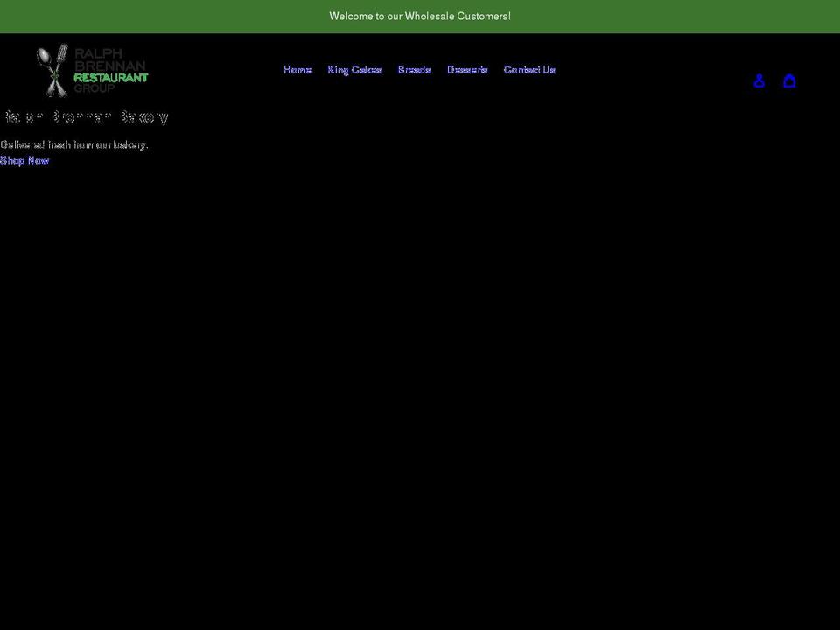This screenshot has width=840, height=630.
Task: Access your profile via the person icon
Action: [759, 80]
